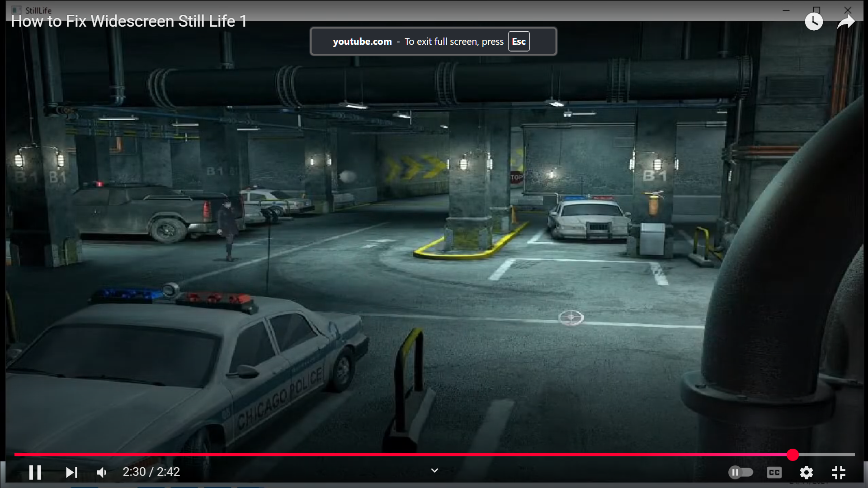Open the video settings gear
This screenshot has height=488, width=868.
point(806,473)
